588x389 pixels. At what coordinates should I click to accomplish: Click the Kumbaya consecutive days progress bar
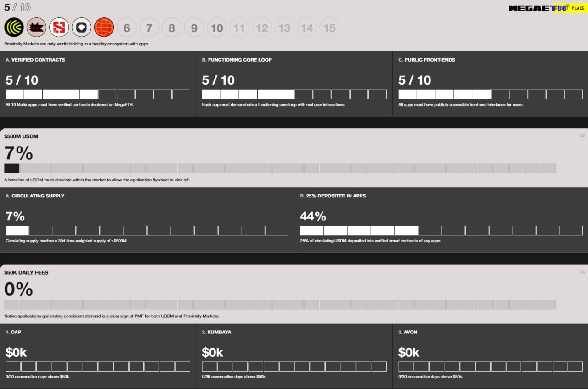click(294, 366)
